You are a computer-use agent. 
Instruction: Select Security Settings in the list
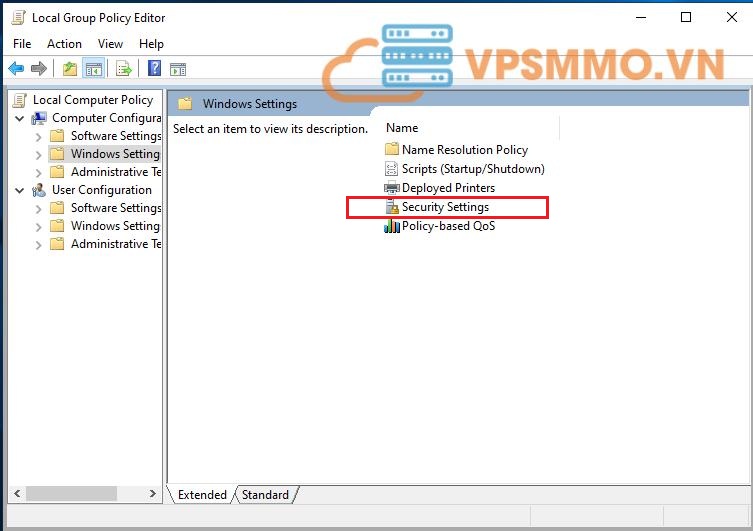click(445, 207)
